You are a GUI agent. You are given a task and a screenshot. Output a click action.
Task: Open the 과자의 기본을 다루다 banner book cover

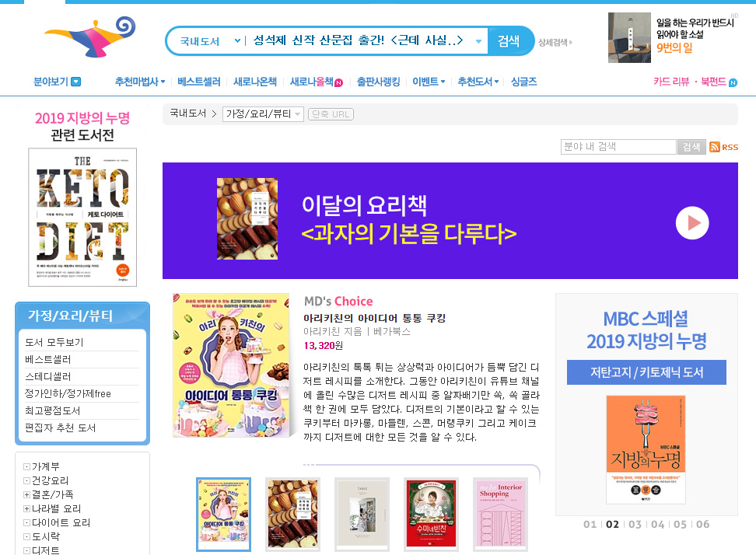pyautogui.click(x=247, y=218)
